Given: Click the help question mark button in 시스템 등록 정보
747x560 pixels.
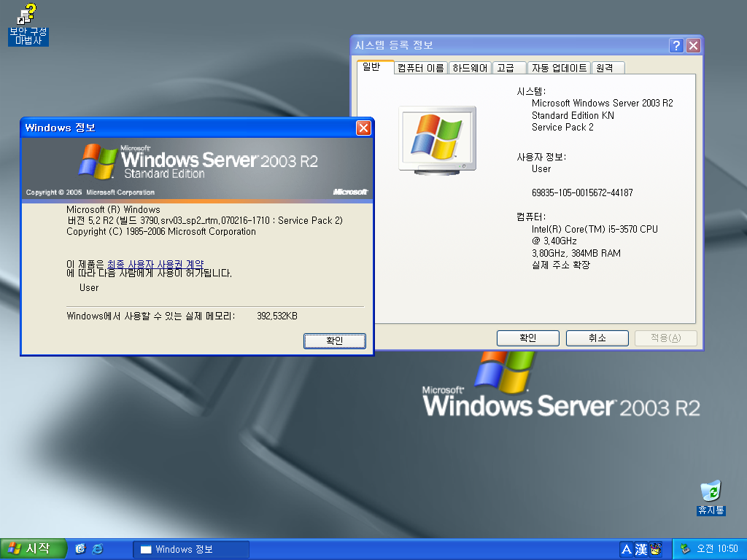Looking at the screenshot, I should (676, 46).
